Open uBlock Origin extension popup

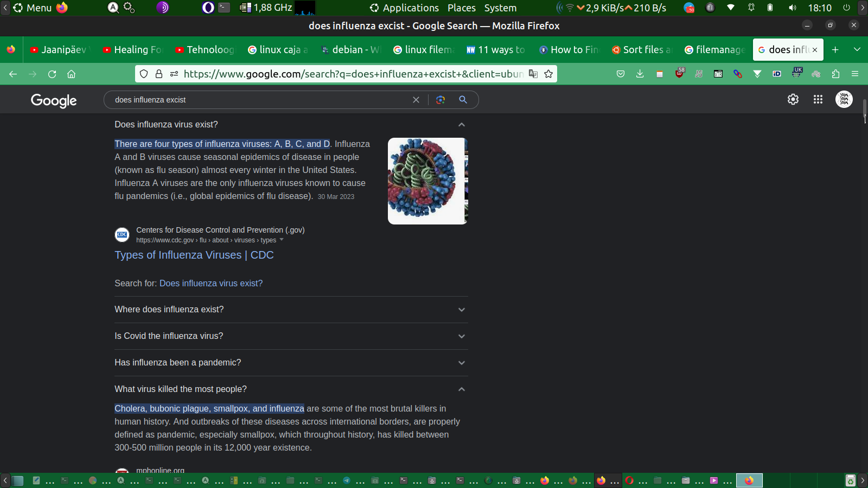point(680,73)
